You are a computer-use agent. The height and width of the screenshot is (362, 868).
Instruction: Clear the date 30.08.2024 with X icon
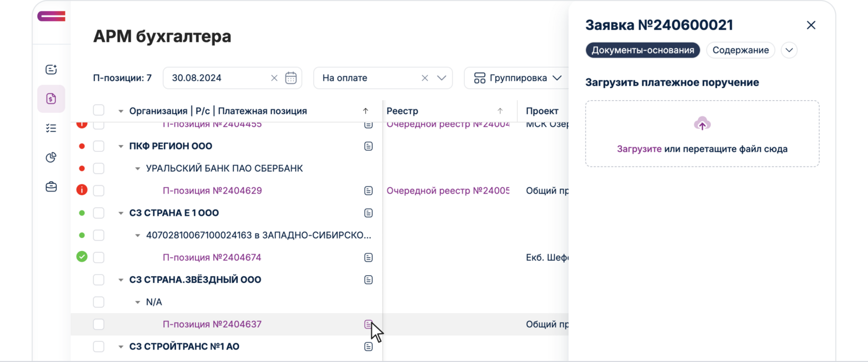(x=274, y=78)
